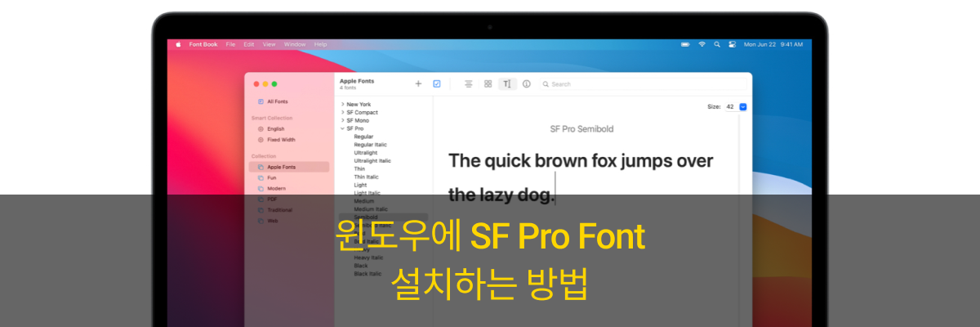Open the Font Book menu
Viewport: 980px width, 327px height.
point(203,44)
